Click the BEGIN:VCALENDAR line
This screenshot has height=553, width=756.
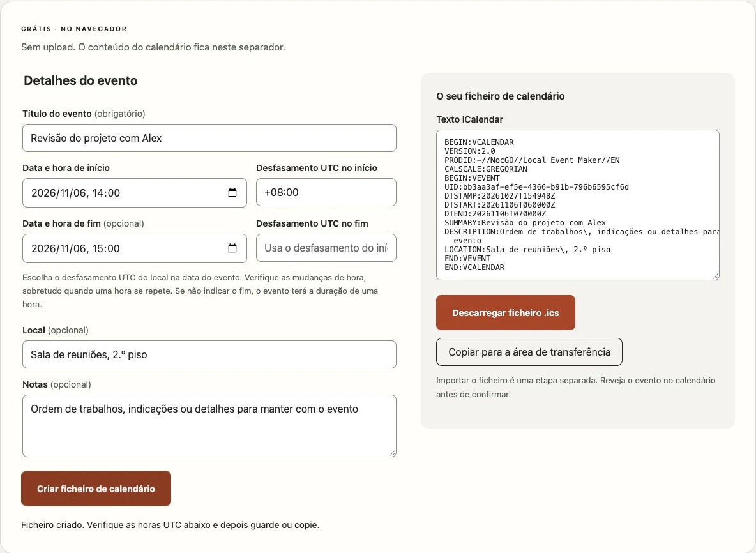pos(480,142)
